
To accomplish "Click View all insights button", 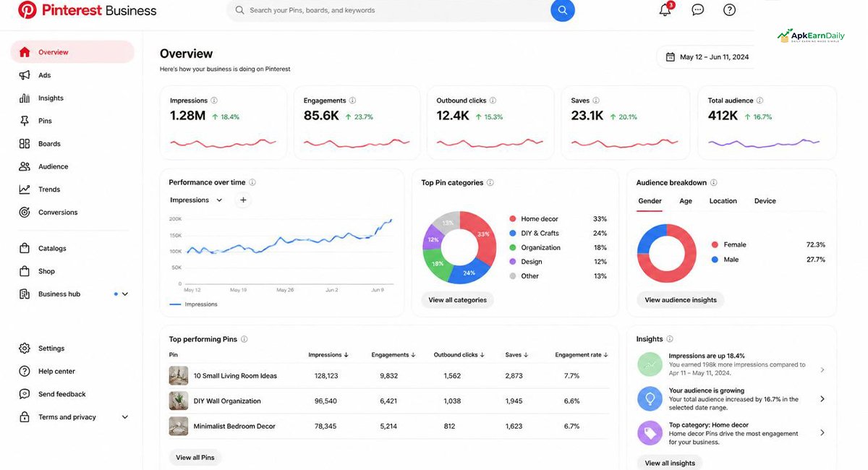I will pyautogui.click(x=670, y=463).
